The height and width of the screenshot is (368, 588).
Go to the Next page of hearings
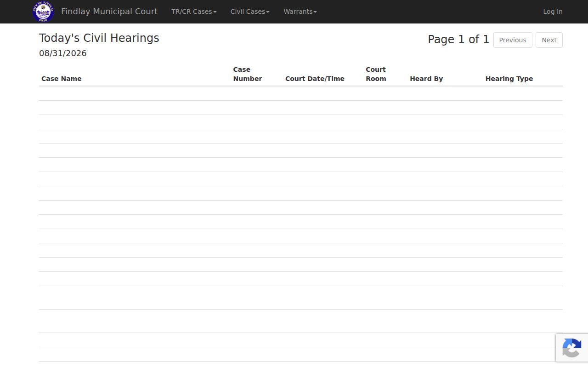(x=549, y=40)
